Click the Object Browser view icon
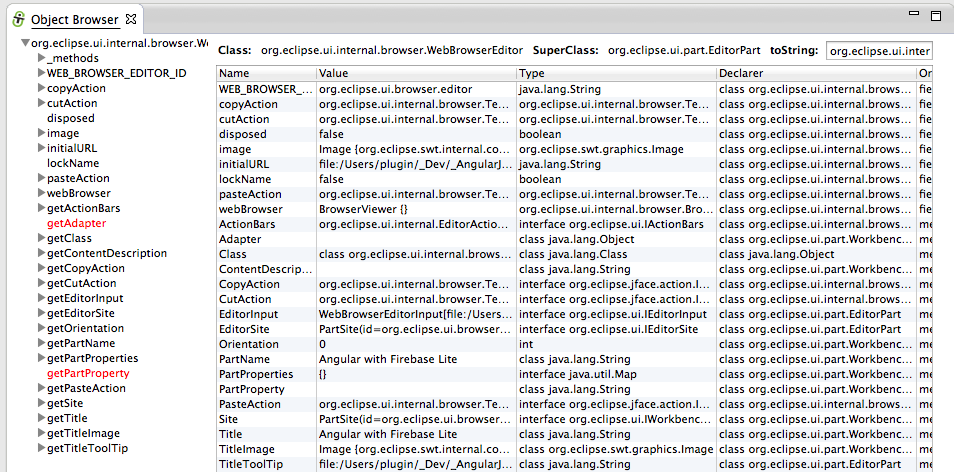This screenshot has height=472, width=954. pyautogui.click(x=18, y=20)
